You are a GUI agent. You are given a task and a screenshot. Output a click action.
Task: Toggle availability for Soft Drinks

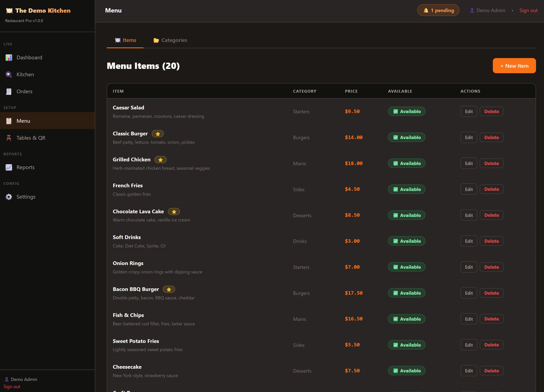coord(407,241)
